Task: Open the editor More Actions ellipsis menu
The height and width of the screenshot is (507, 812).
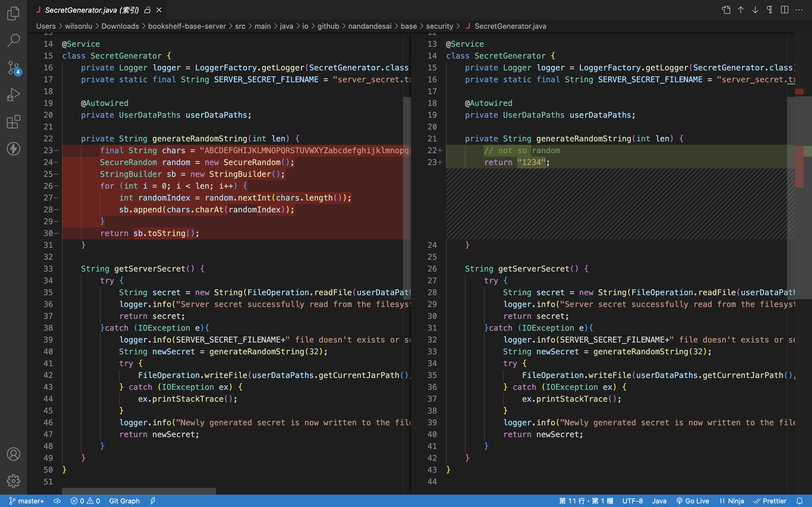Action: tap(799, 10)
